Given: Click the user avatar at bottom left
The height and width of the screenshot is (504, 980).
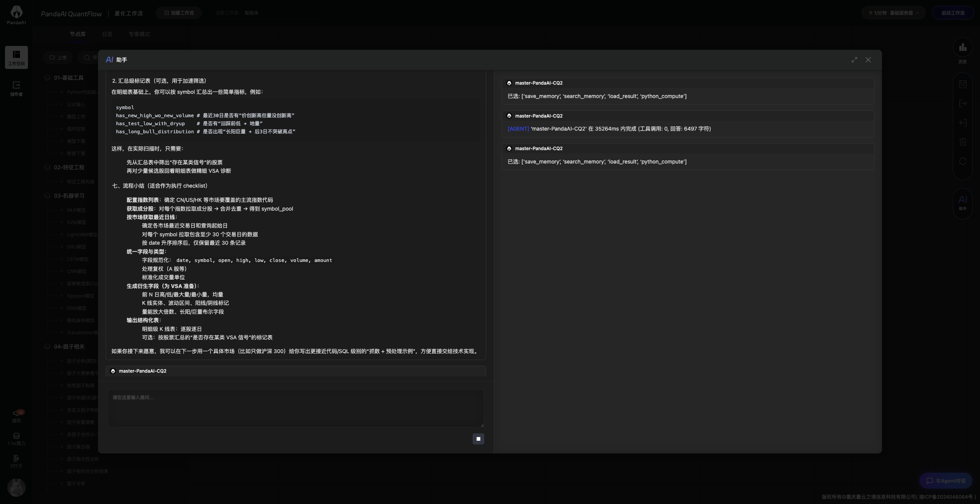Looking at the screenshot, I should [16, 488].
